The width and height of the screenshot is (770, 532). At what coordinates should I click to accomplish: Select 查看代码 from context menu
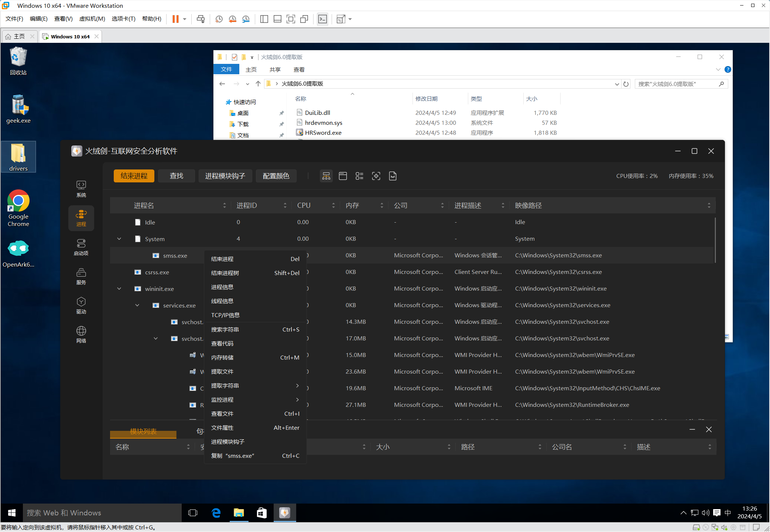coord(255,344)
